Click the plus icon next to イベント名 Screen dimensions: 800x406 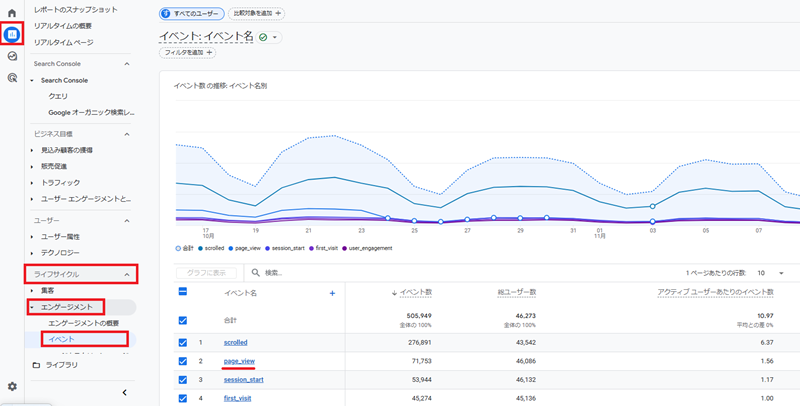[x=332, y=293]
